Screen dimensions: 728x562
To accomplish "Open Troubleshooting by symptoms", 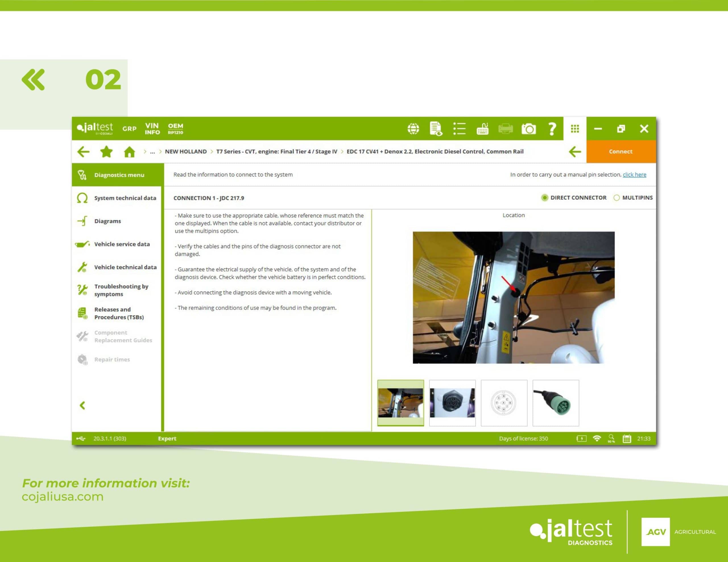I will tap(121, 290).
